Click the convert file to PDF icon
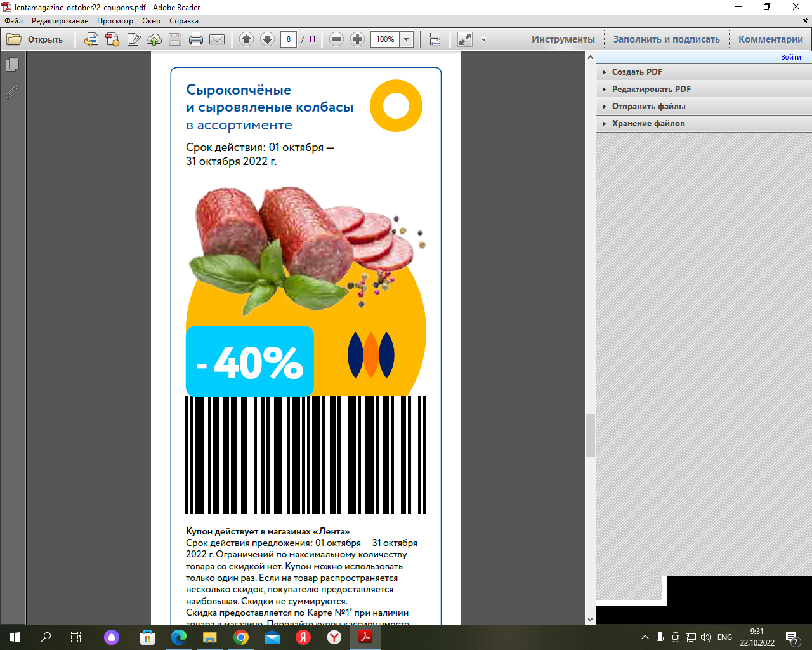Screen dimensions: 812x650 tap(91, 39)
